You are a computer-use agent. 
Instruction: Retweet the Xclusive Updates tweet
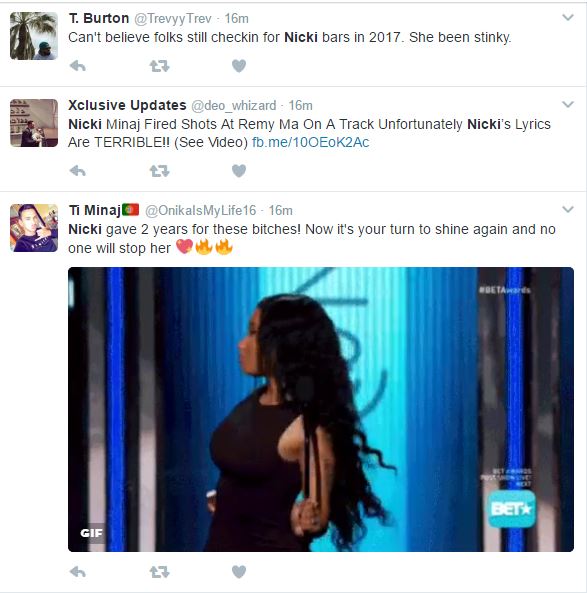click(159, 171)
